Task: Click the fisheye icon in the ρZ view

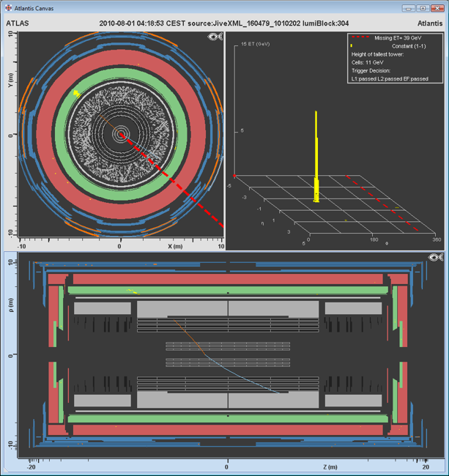Action: point(437,258)
